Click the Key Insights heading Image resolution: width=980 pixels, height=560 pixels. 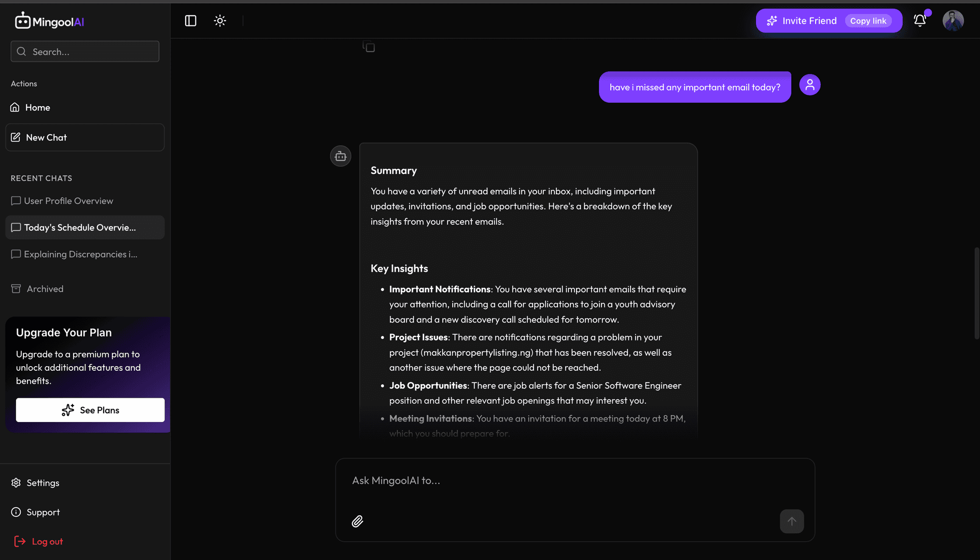(399, 269)
